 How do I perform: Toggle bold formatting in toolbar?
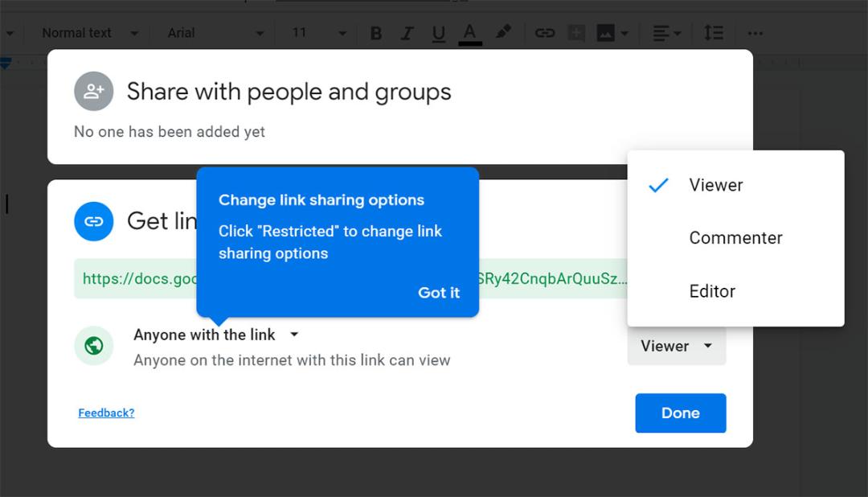(x=376, y=33)
